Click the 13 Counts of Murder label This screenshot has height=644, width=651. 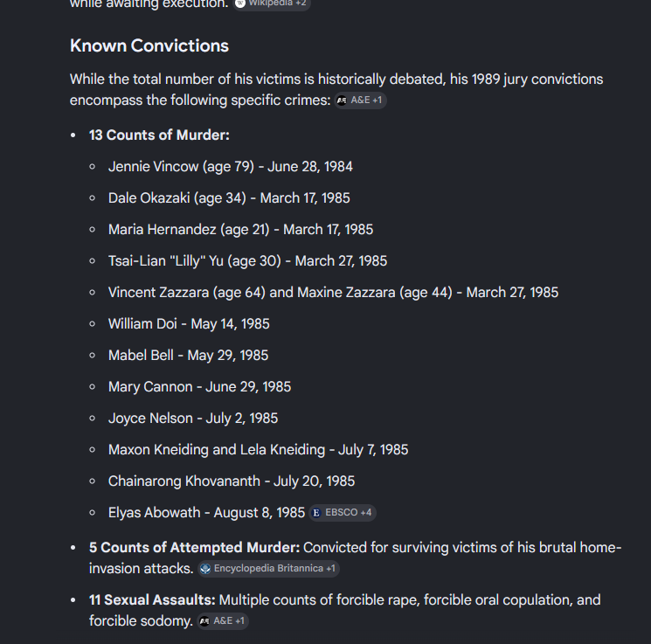coord(159,135)
